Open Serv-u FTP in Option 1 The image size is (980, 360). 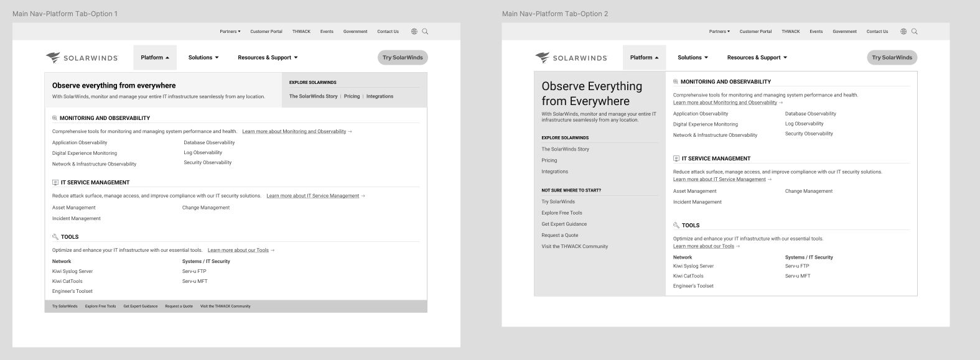click(194, 272)
